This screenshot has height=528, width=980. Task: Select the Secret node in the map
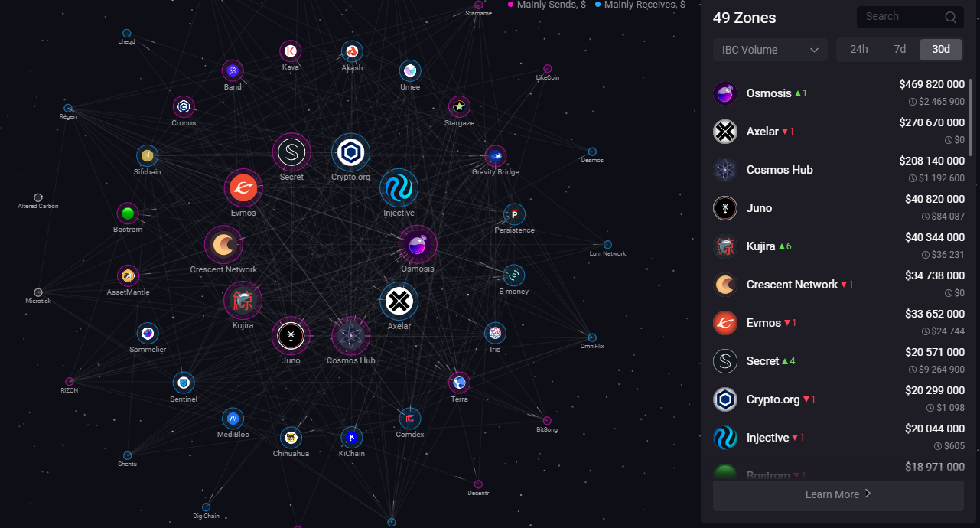[291, 152]
